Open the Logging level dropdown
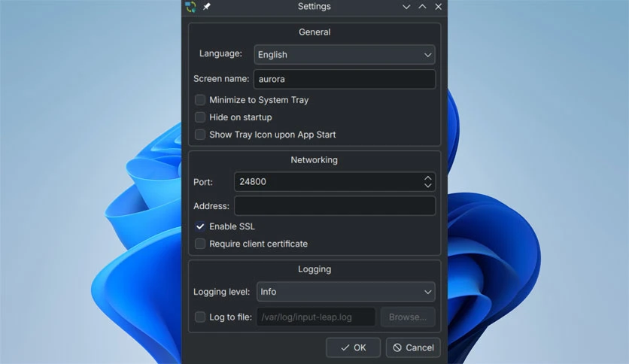This screenshot has height=364, width=629. tap(346, 292)
